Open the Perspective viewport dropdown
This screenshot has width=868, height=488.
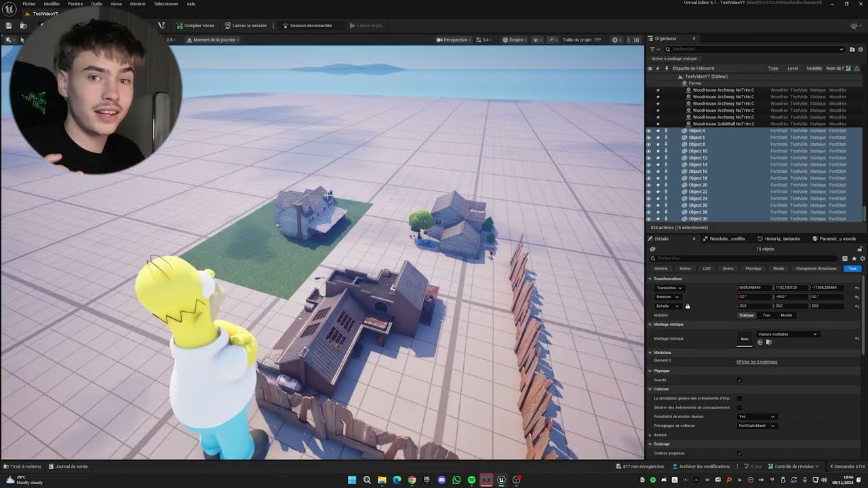454,40
